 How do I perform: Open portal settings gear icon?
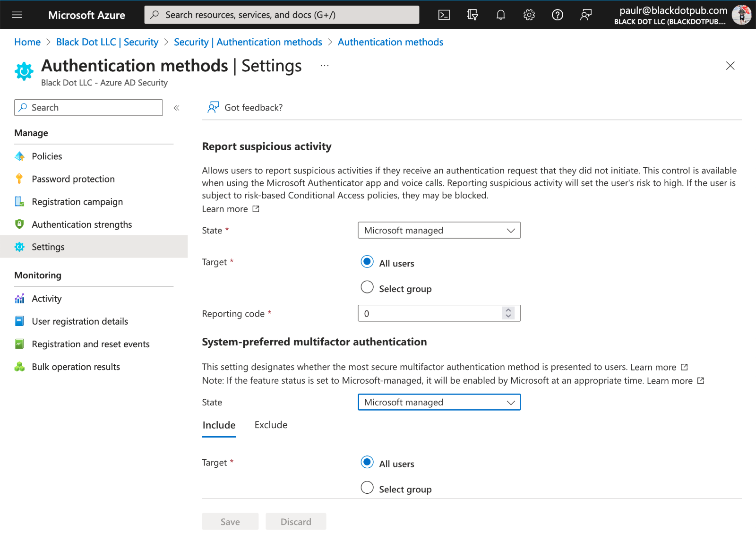[x=529, y=15]
